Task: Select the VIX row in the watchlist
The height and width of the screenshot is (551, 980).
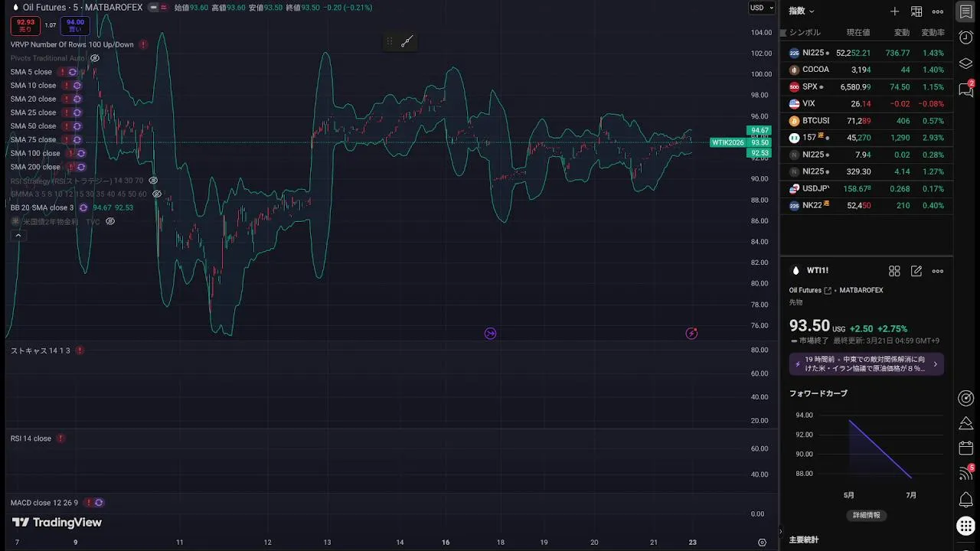Action: click(x=865, y=104)
